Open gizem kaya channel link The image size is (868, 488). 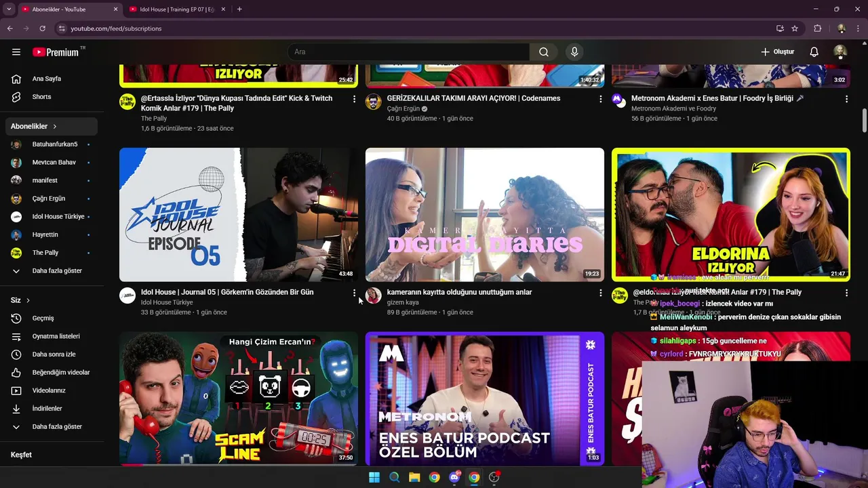coord(403,302)
